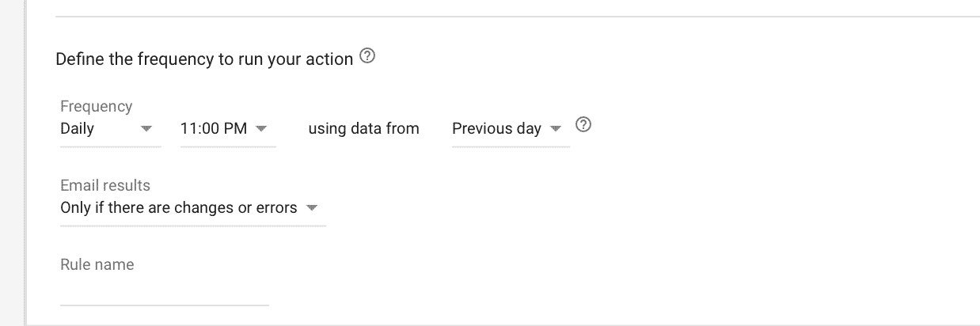This screenshot has width=980, height=326.
Task: Click help icon beside frequency heading
Action: 367,58
